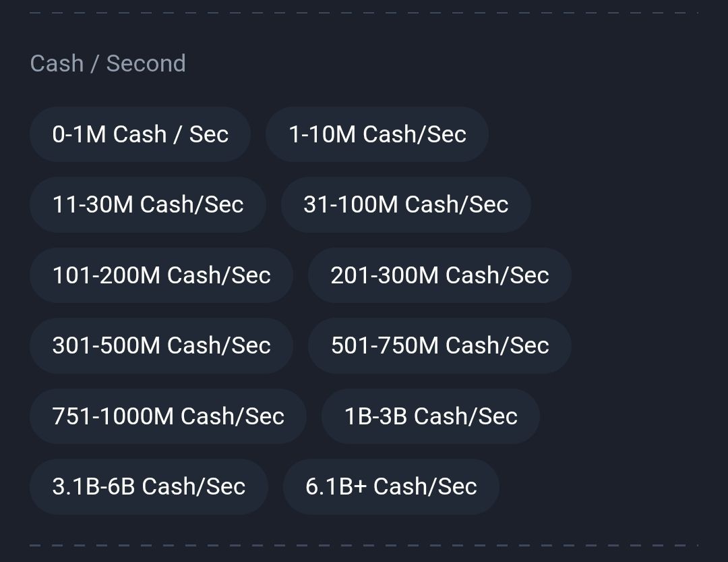
Task: Tap the 6.1B+ Cash/Sec chip
Action: pos(391,486)
